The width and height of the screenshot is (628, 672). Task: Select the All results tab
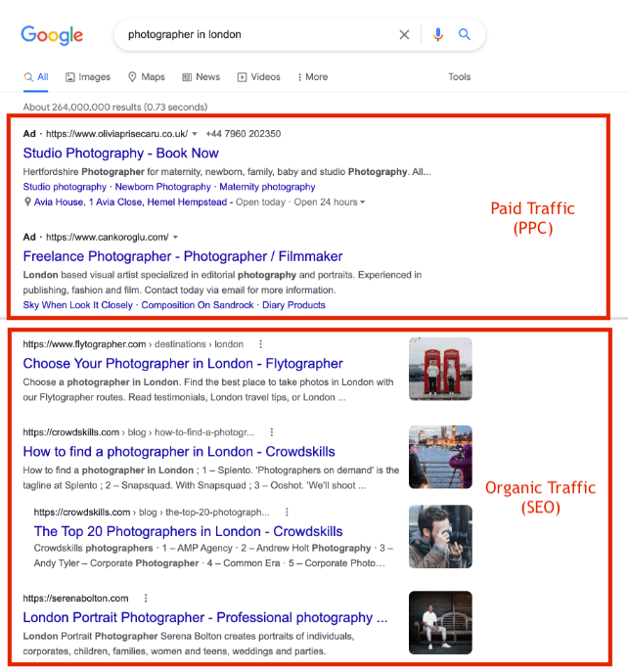[36, 77]
